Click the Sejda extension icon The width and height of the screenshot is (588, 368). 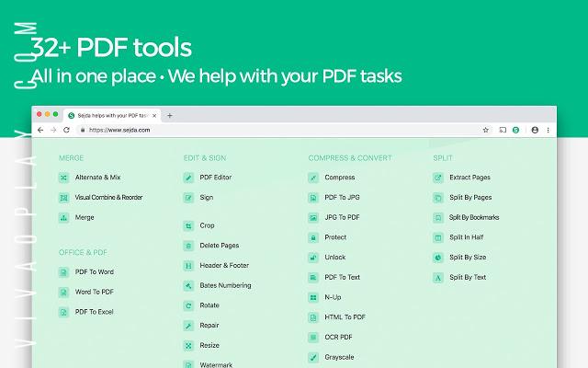(x=516, y=130)
